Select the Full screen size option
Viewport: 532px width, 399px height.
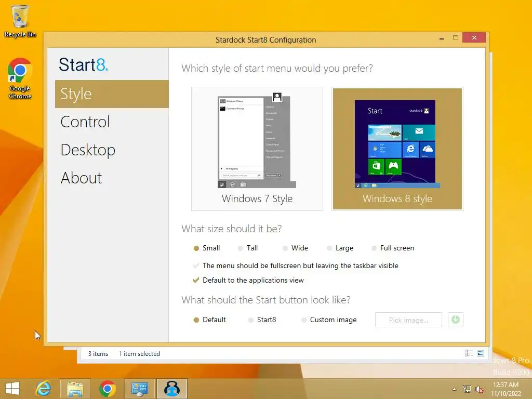pyautogui.click(x=393, y=248)
